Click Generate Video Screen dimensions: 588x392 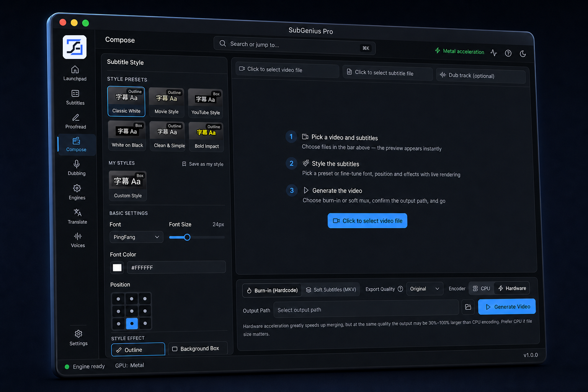tap(507, 307)
